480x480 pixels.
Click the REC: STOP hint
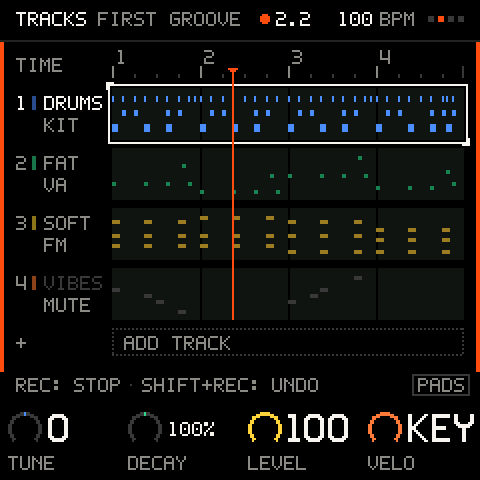click(68, 385)
